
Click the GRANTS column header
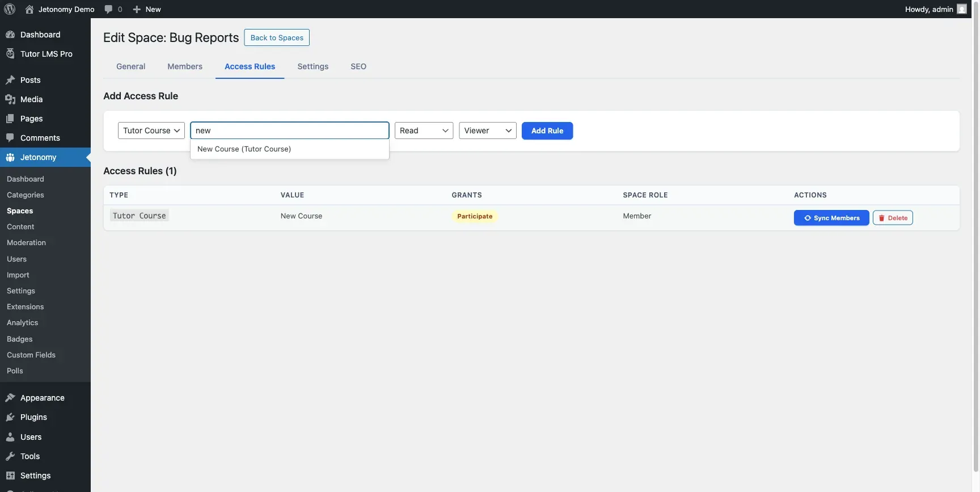point(467,195)
